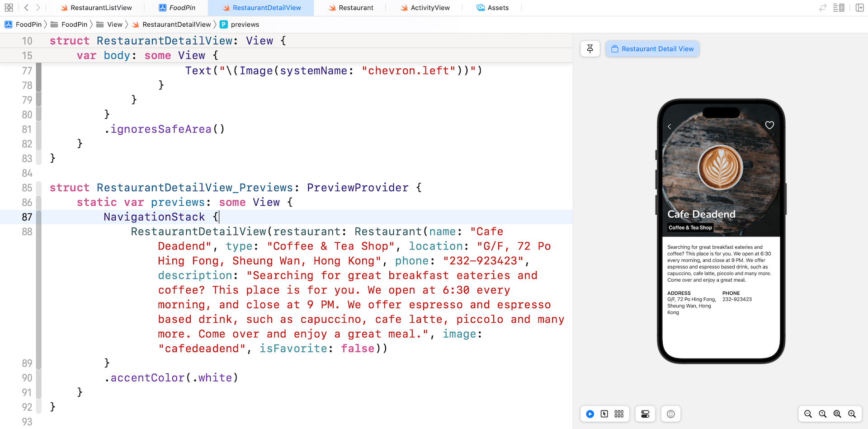Open the Assets tab

point(498,8)
